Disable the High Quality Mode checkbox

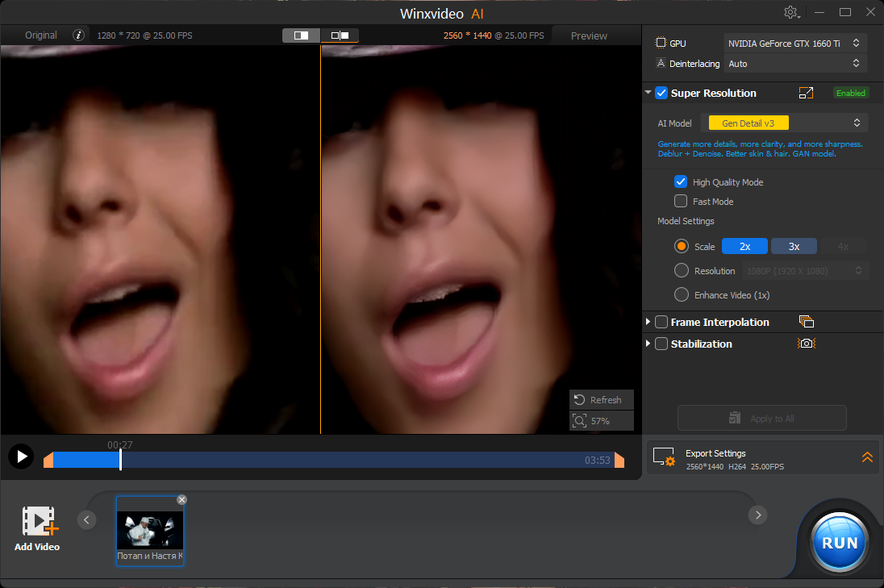681,182
